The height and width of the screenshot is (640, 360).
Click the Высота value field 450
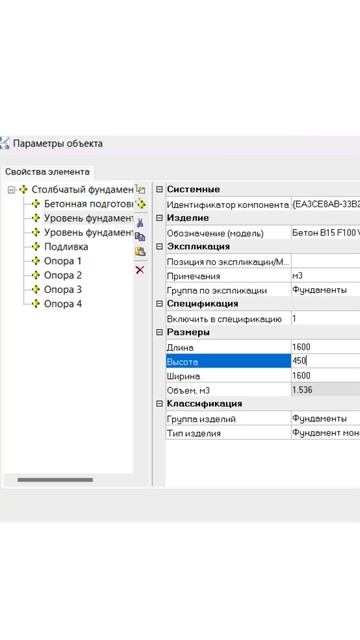click(x=325, y=361)
